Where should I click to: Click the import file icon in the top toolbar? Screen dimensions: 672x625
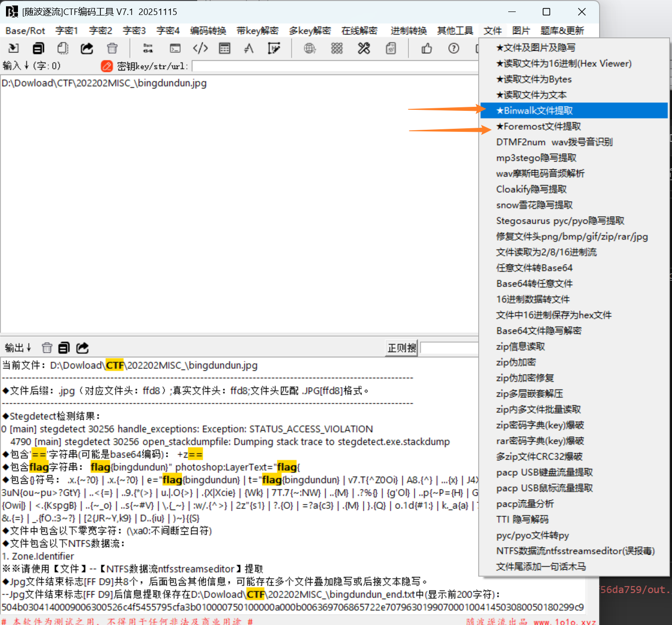(x=13, y=48)
